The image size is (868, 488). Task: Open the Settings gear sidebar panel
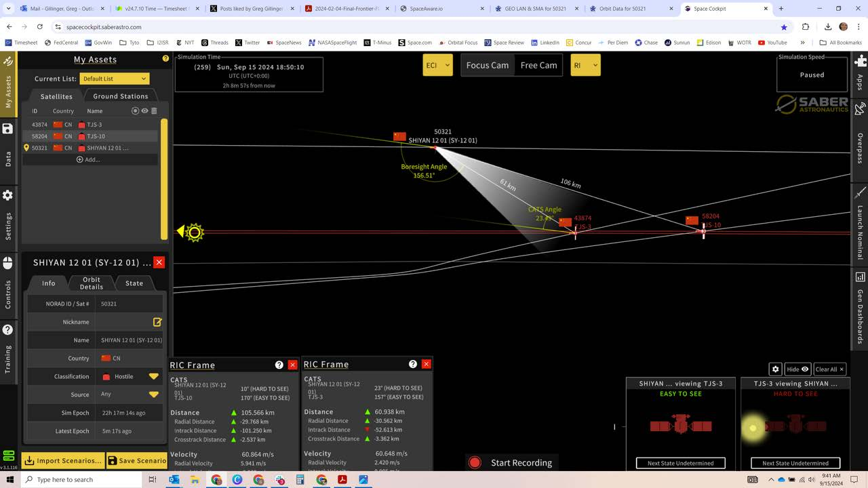[8, 214]
